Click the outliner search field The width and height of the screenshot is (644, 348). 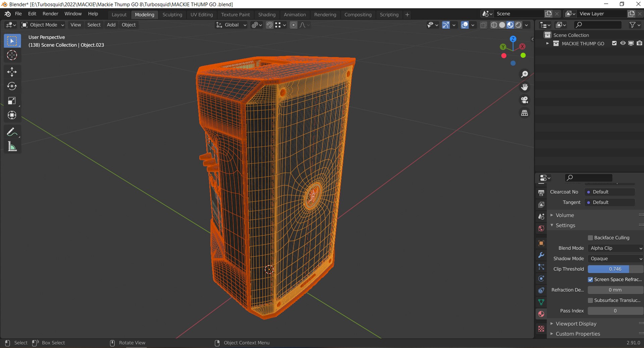click(598, 25)
